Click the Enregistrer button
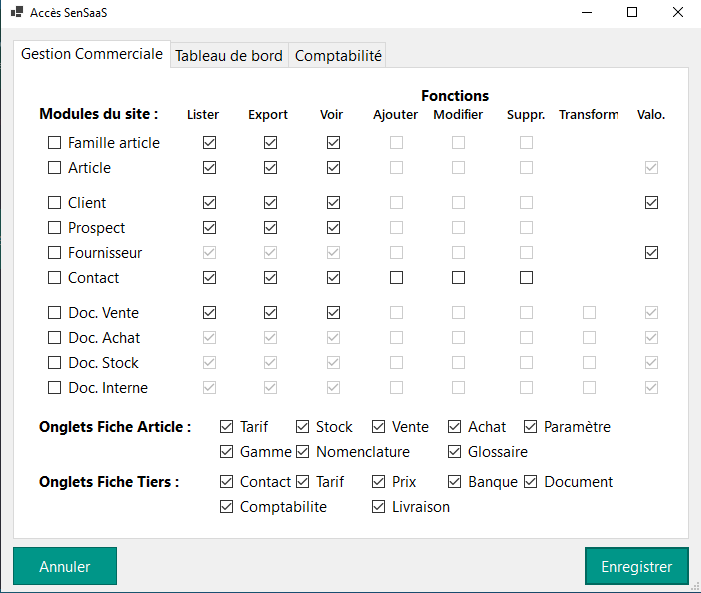Image resolution: width=701 pixels, height=593 pixels. click(x=636, y=566)
